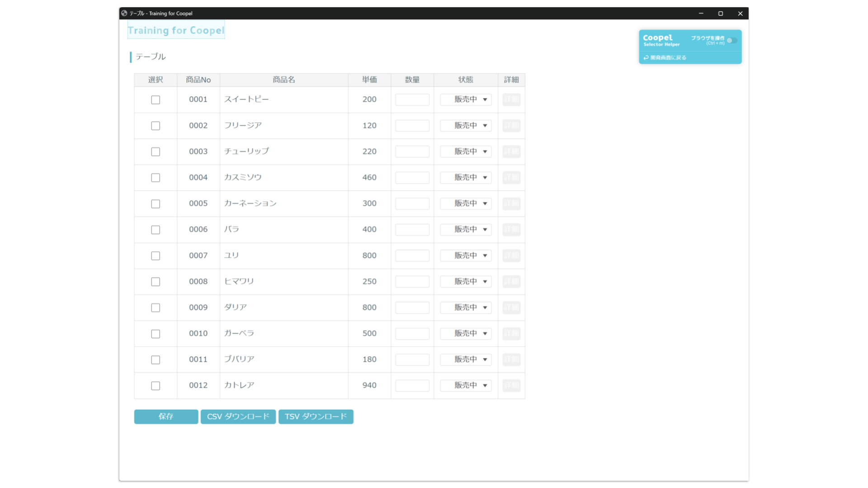This screenshot has width=868, height=488.
Task: Open the 状態 dropdown for チューリップ
Action: click(x=466, y=151)
